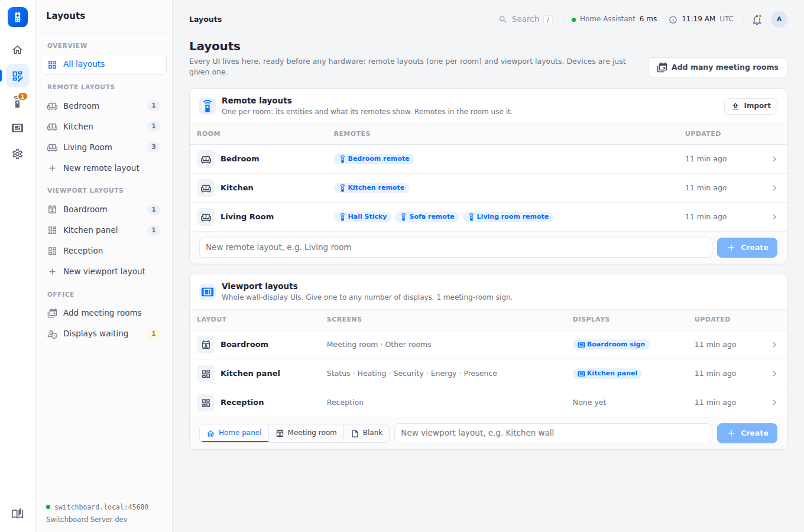This screenshot has height=532, width=804.
Task: Open Living Room row chevron arrow
Action: pos(774,217)
